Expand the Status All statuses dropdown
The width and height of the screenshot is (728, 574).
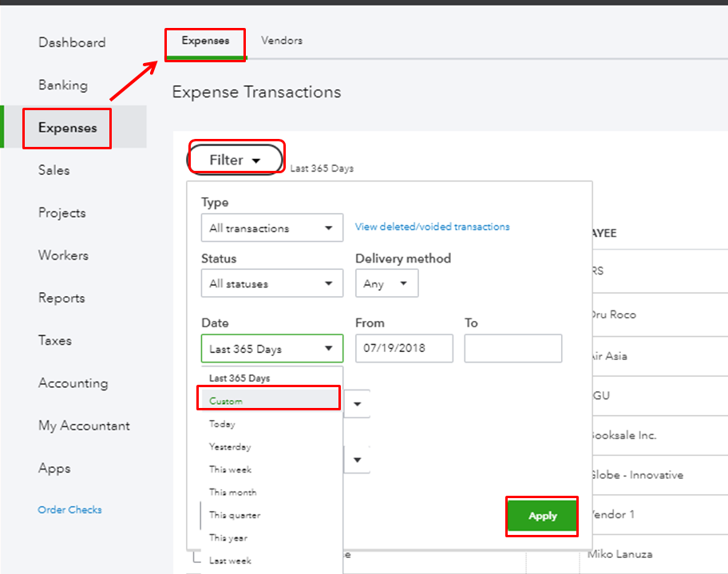pos(271,283)
